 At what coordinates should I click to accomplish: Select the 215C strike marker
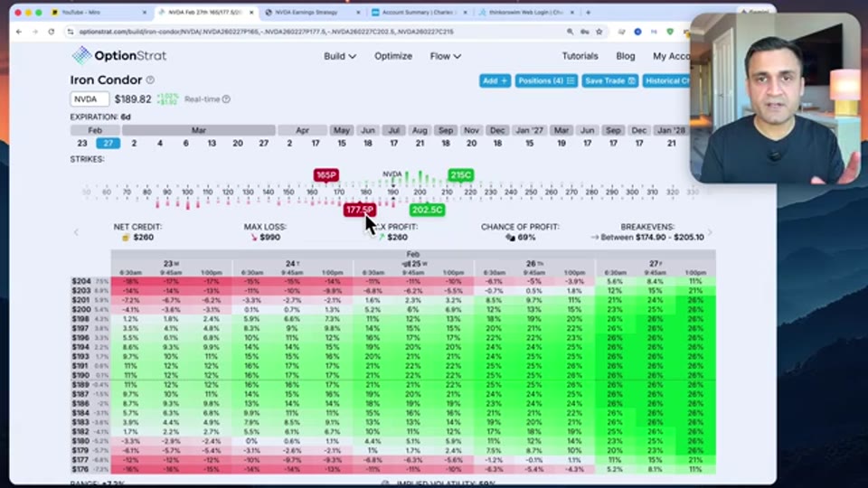pyautogui.click(x=460, y=174)
